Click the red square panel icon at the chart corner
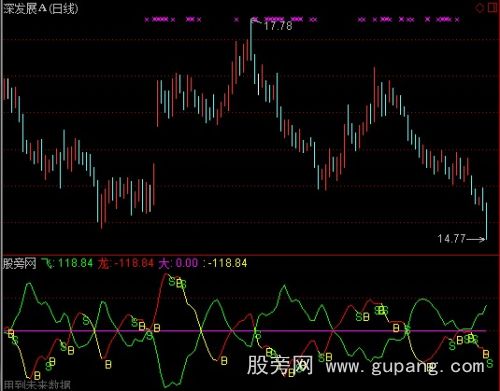500x391 pixels. coord(493,8)
